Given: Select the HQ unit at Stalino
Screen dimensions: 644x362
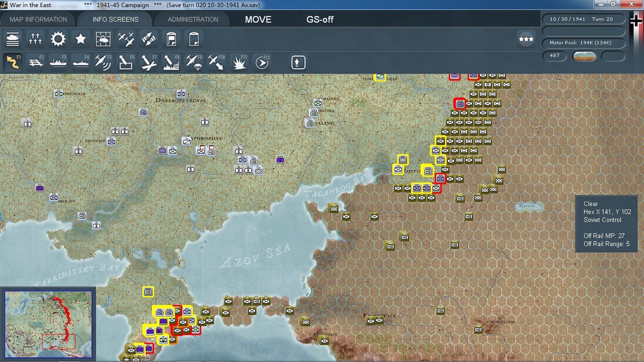Looking at the screenshot, I should (310, 123).
